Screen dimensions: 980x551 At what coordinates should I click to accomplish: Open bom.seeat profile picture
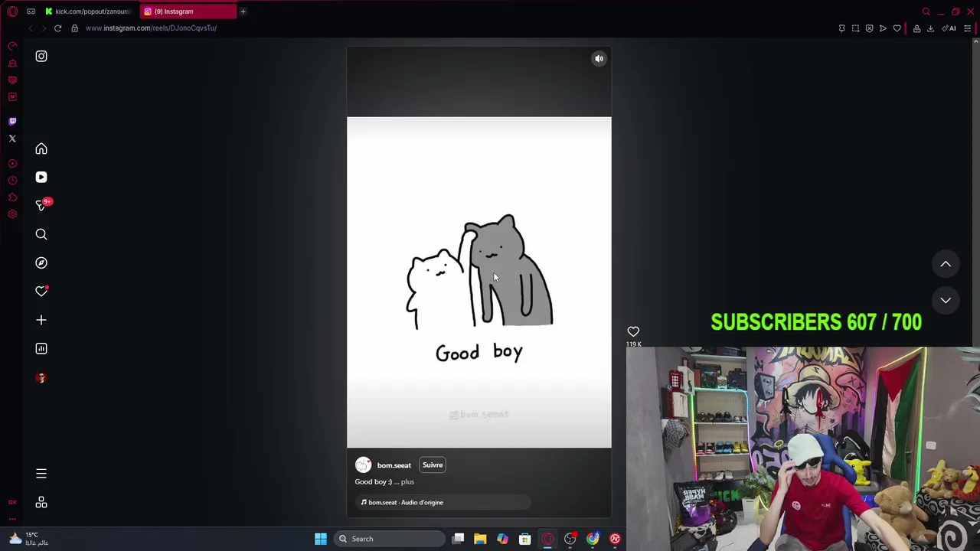[x=363, y=465]
